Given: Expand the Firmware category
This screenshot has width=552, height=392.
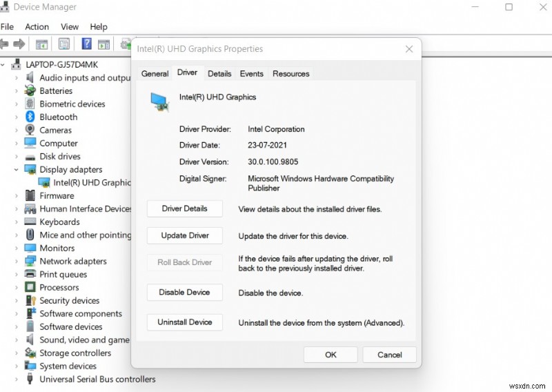Looking at the screenshot, I should pyautogui.click(x=16, y=195).
